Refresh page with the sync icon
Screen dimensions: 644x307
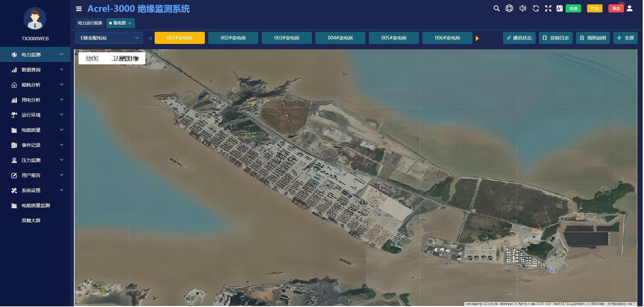[537, 8]
